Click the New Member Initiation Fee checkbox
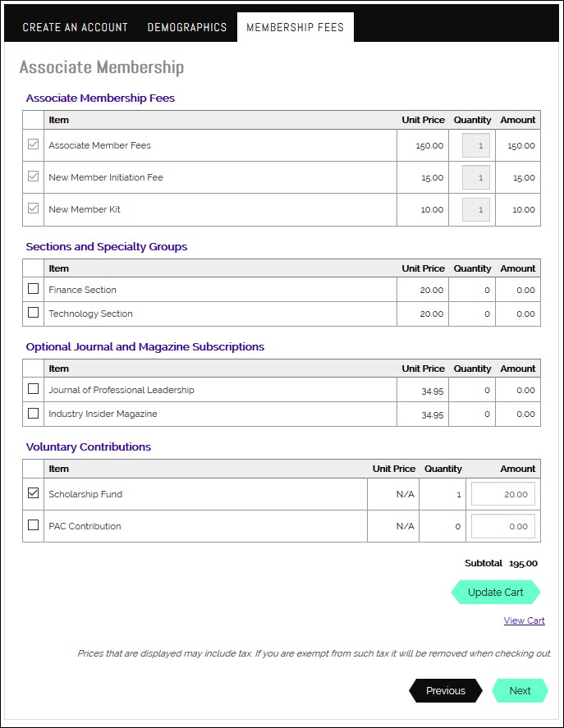 click(x=33, y=176)
